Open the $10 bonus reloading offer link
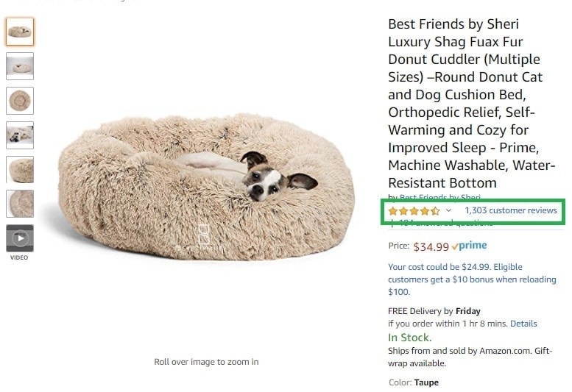 coord(472,279)
